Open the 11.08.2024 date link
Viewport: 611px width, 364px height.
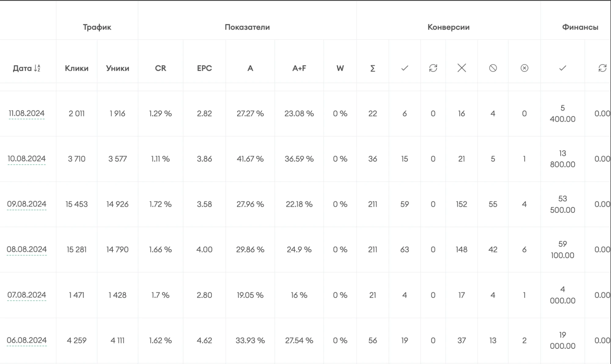[x=27, y=113]
